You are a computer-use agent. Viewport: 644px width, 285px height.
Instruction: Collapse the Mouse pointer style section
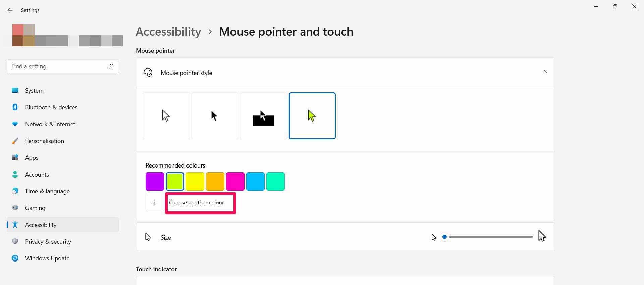tap(544, 72)
